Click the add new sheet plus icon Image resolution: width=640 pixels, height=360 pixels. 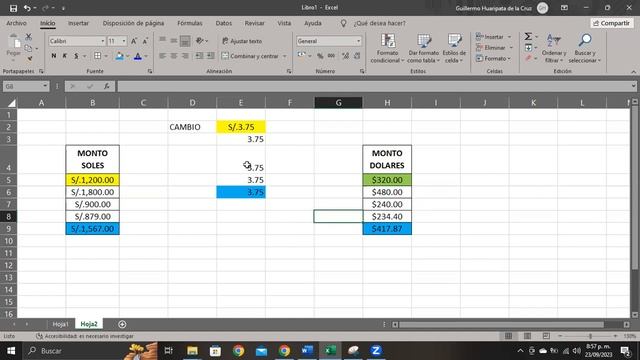pos(122,324)
